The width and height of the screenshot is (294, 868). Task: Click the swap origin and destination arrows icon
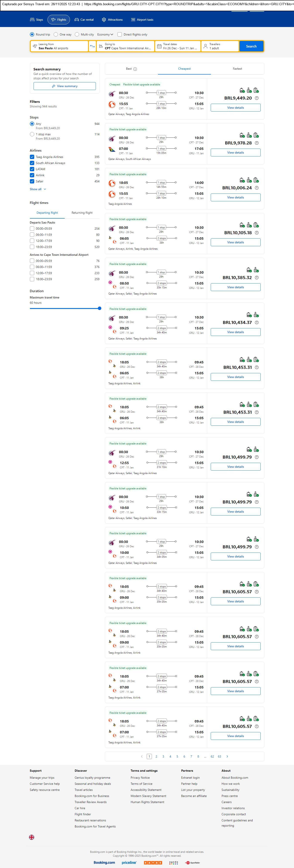tap(92, 46)
